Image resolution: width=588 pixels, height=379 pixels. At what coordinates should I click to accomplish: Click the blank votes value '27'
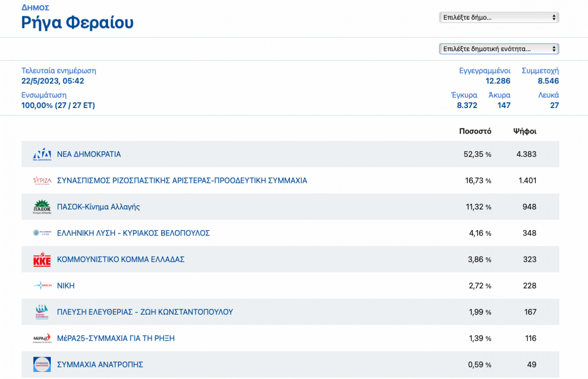point(554,105)
